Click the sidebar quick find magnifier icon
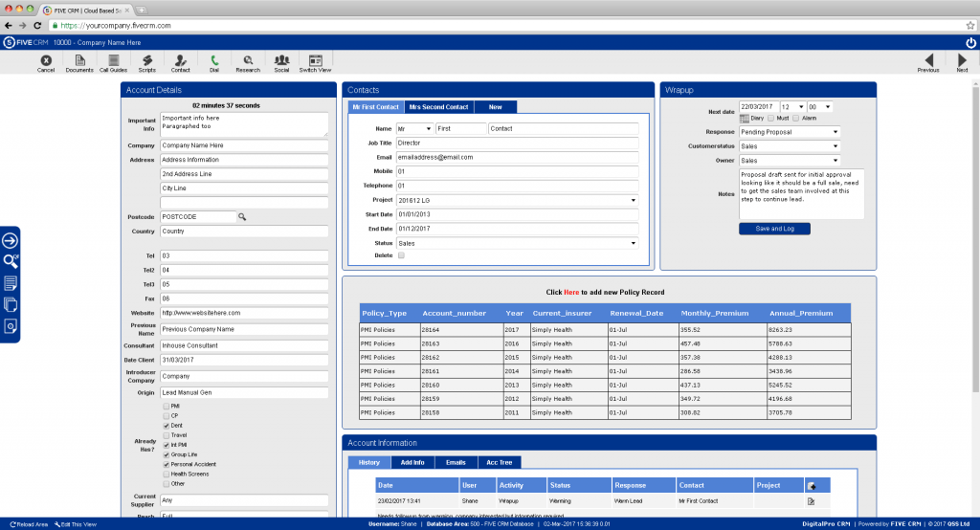This screenshot has width=980, height=530. click(11, 261)
